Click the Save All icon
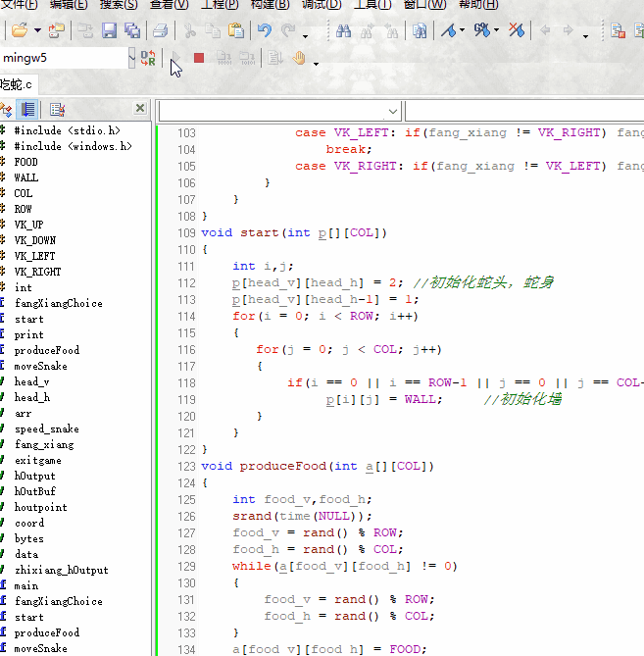This screenshot has width=644, height=656. (x=132, y=30)
